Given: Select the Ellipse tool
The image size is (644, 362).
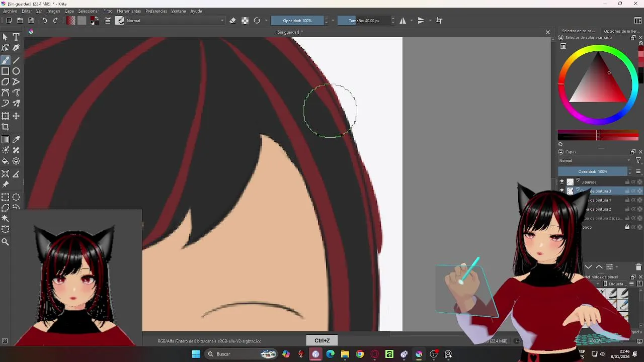Looking at the screenshot, I should pos(16,71).
